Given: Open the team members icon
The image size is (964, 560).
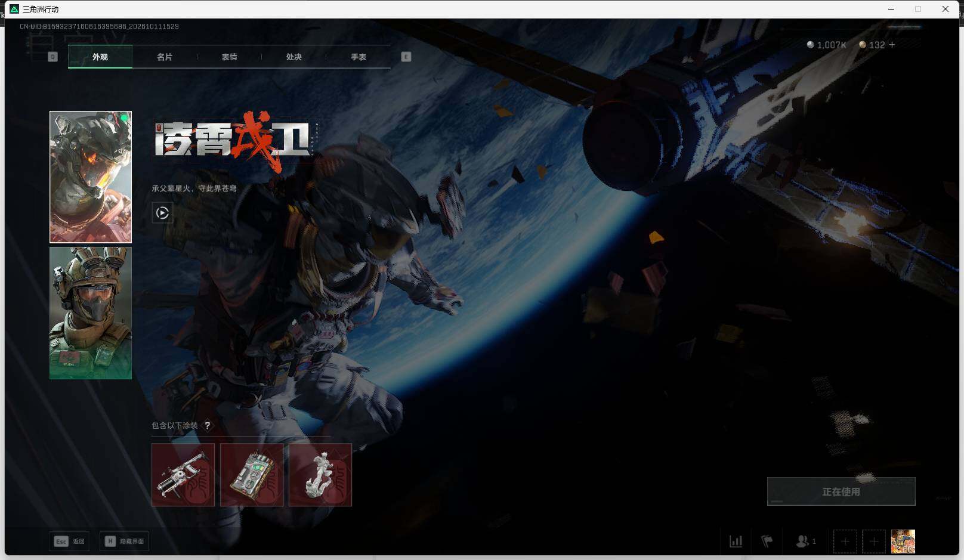Looking at the screenshot, I should [x=806, y=542].
